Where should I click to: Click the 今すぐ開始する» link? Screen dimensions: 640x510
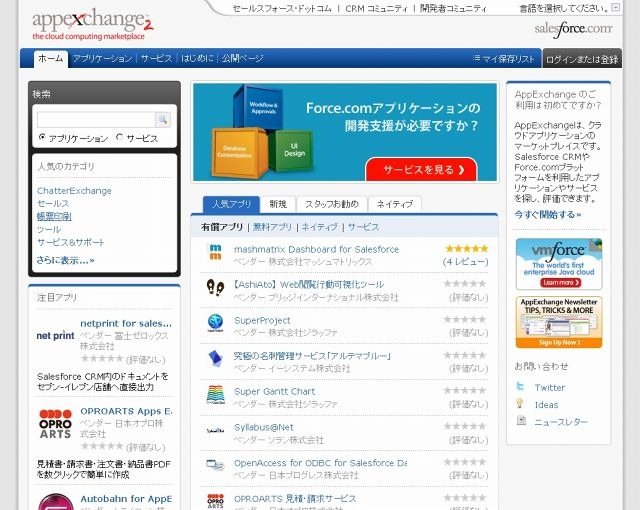(x=548, y=214)
